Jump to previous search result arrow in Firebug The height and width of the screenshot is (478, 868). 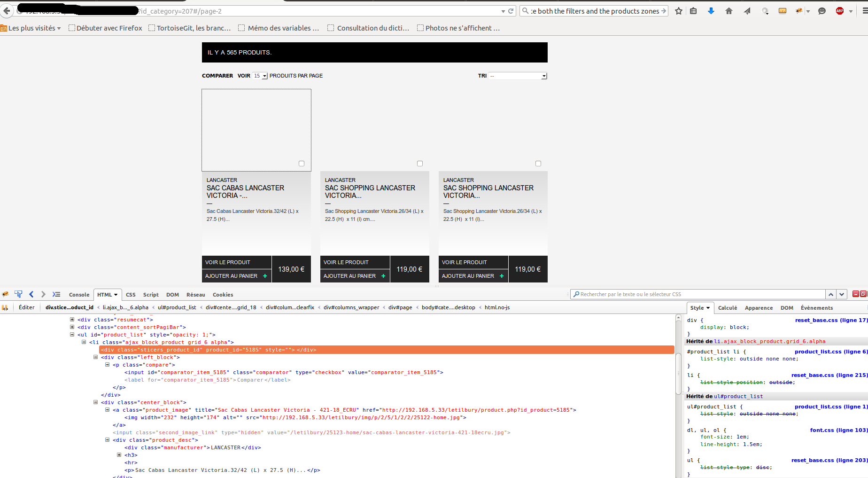(831, 294)
